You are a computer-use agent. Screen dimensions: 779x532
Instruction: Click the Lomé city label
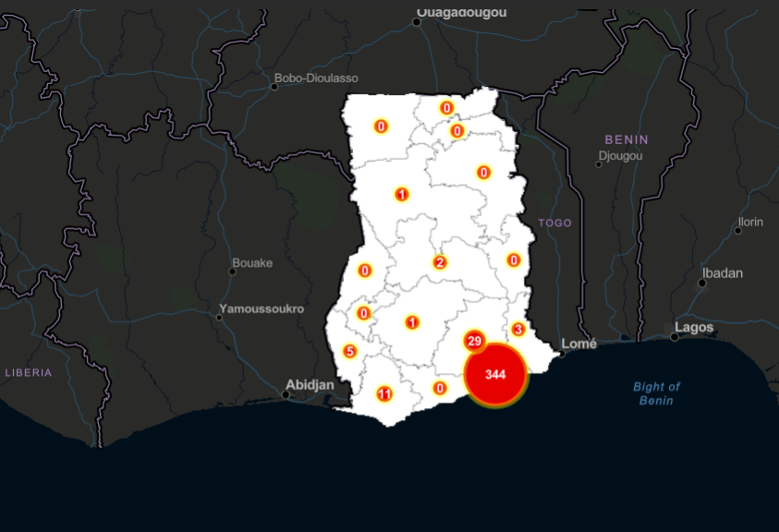point(578,344)
